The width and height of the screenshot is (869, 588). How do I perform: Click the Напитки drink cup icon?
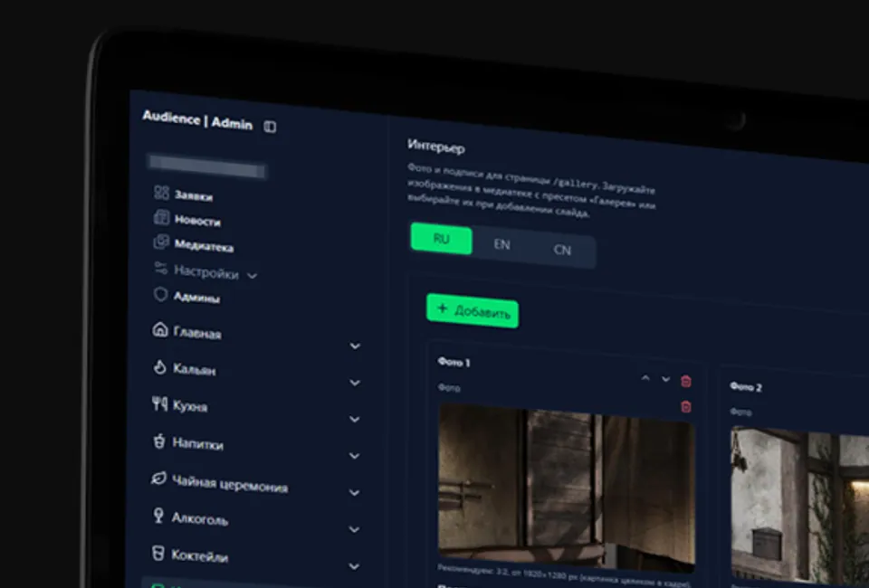coord(159,441)
